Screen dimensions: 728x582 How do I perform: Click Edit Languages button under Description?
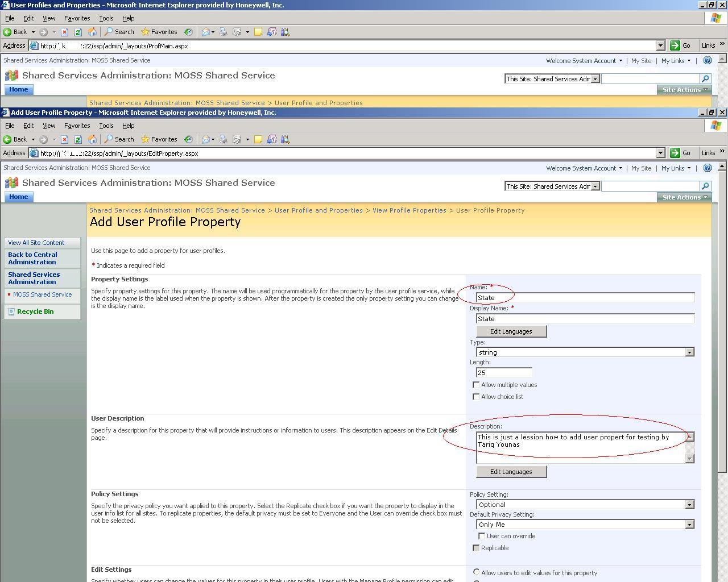pos(511,472)
